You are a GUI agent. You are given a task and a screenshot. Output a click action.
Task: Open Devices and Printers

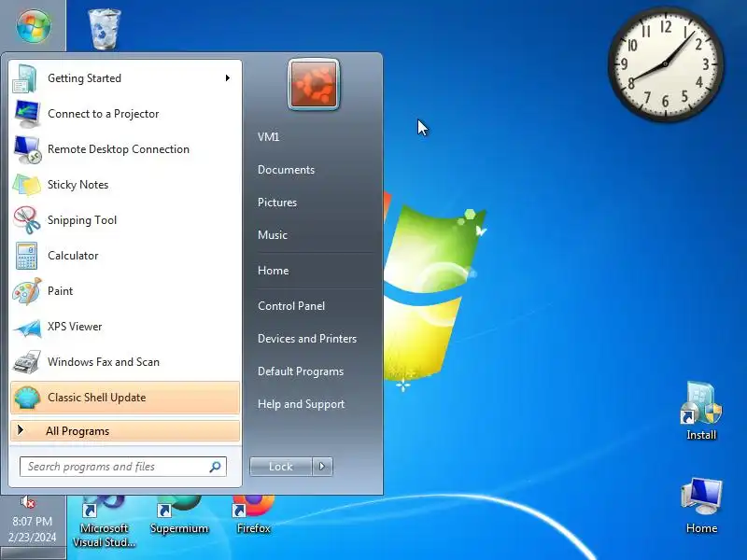point(307,339)
